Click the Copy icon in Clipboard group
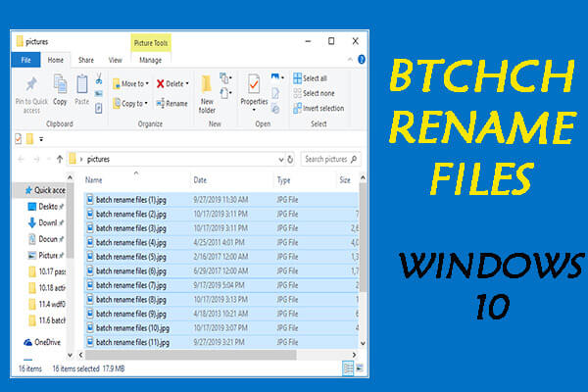Screen dimensions: 588x392 pyautogui.click(x=60, y=83)
